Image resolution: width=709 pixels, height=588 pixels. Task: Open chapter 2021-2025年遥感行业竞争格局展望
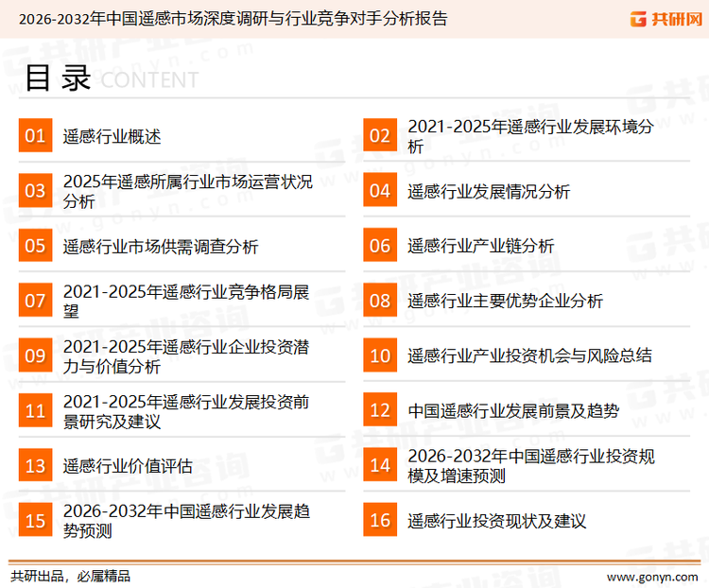click(186, 302)
